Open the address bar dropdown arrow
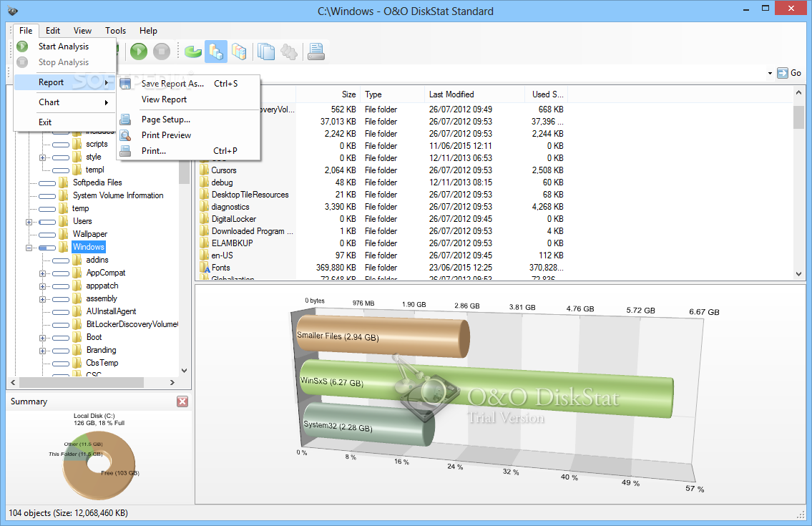812x526 pixels. click(770, 74)
